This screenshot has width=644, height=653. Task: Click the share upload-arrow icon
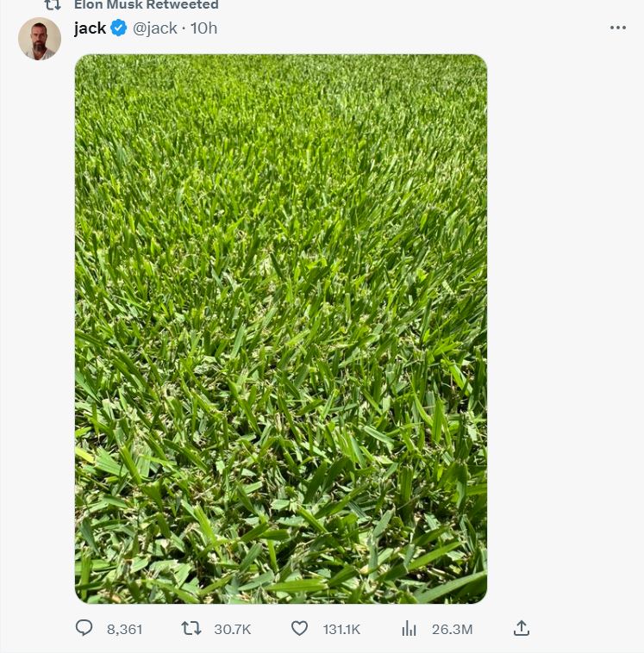point(522,628)
